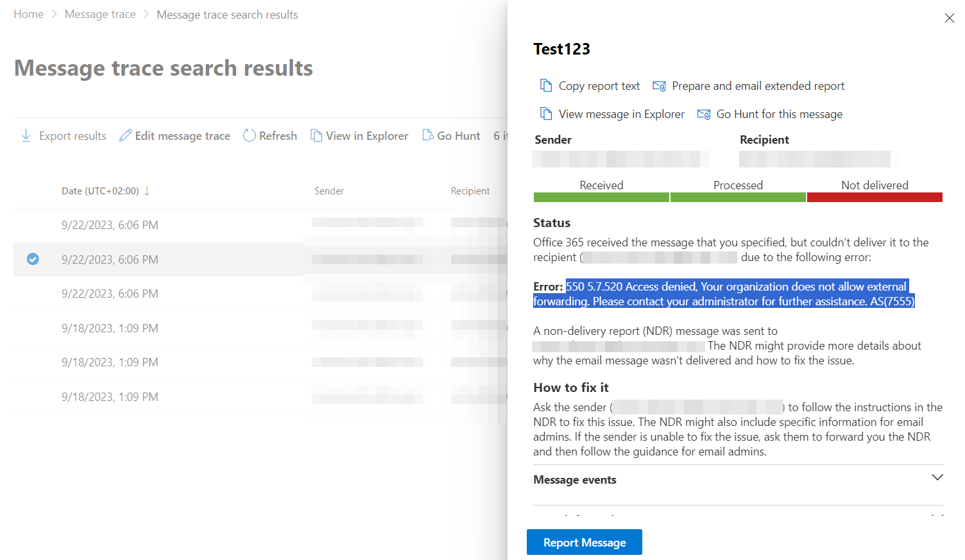
Task: Open the Message trace breadcrumb link
Action: coord(100,14)
